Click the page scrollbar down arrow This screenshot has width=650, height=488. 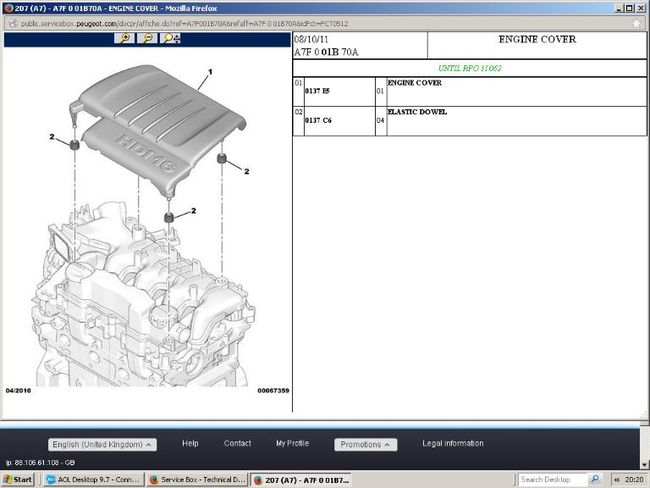645,464
